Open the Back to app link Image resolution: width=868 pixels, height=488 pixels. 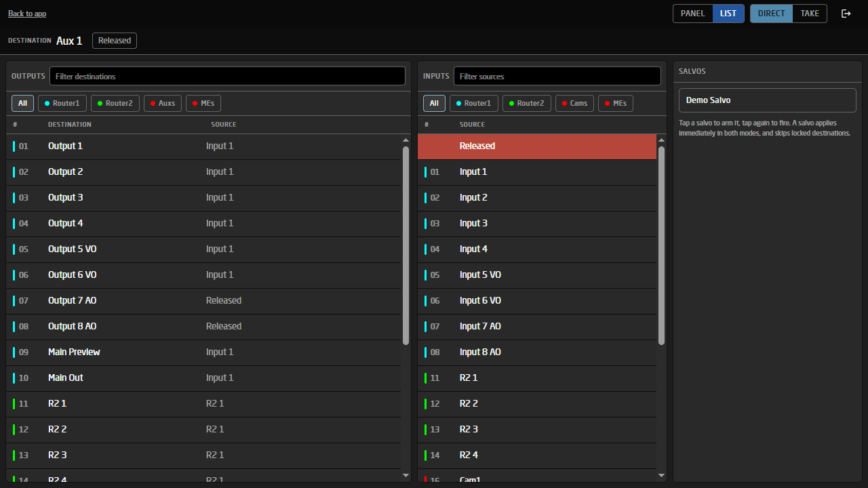[27, 14]
